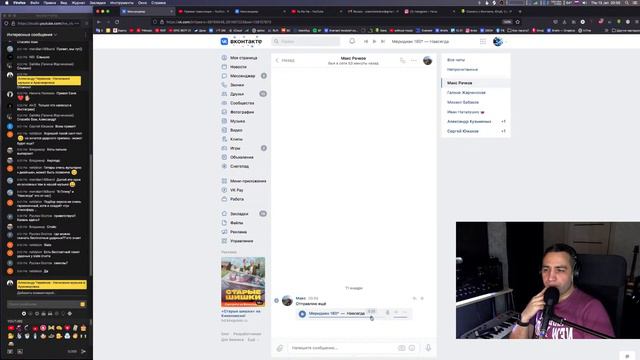Open Закладки in VK sidebar
This screenshot has width=640, height=360.
click(x=239, y=214)
